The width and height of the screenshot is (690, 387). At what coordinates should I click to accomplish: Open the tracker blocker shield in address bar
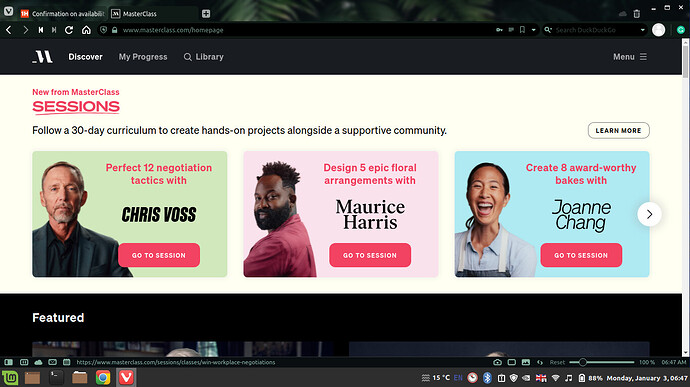(103, 30)
